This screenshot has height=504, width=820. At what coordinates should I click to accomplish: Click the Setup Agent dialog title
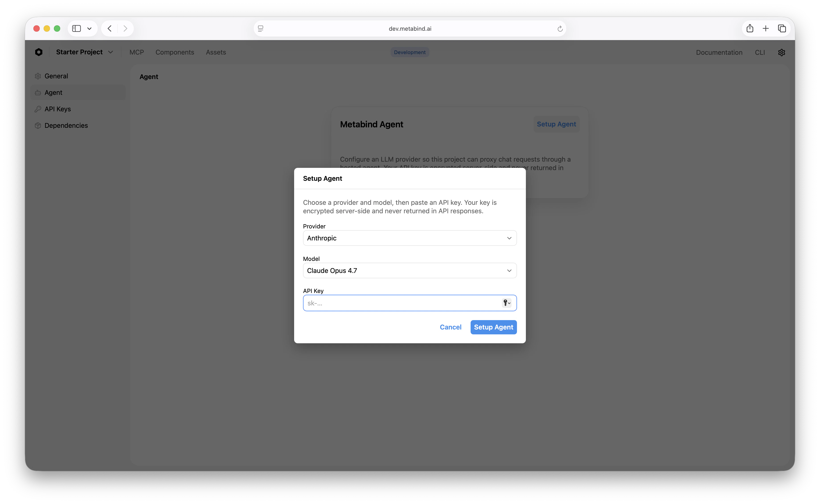[x=322, y=178]
